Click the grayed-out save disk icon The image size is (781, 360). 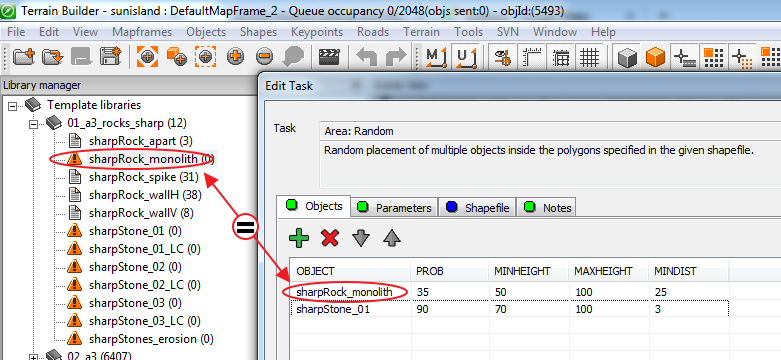click(80, 57)
